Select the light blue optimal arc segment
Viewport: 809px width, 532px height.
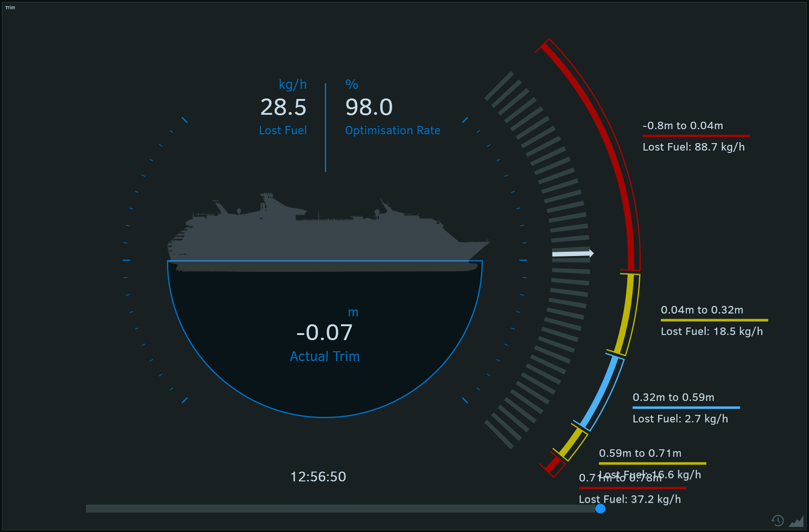click(603, 393)
